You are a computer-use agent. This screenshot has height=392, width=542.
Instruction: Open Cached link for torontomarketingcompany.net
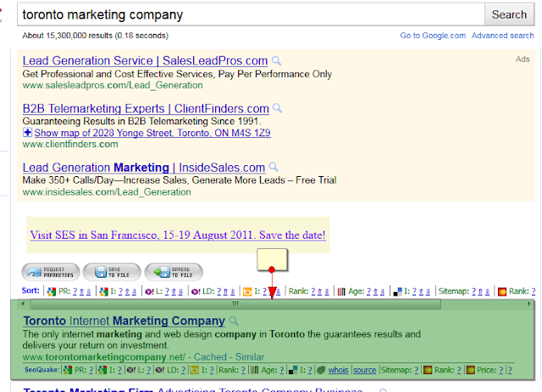point(210,356)
